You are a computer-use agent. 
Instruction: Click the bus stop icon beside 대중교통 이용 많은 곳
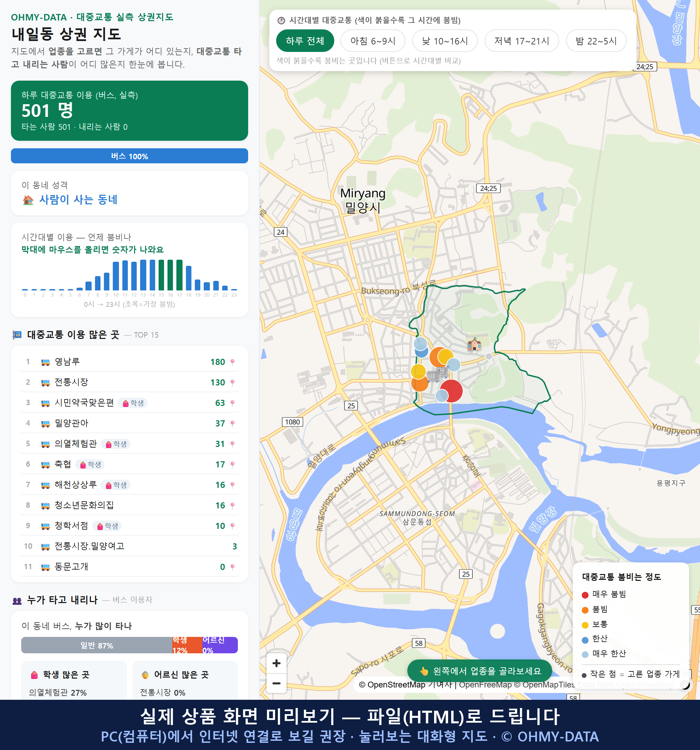(x=17, y=335)
